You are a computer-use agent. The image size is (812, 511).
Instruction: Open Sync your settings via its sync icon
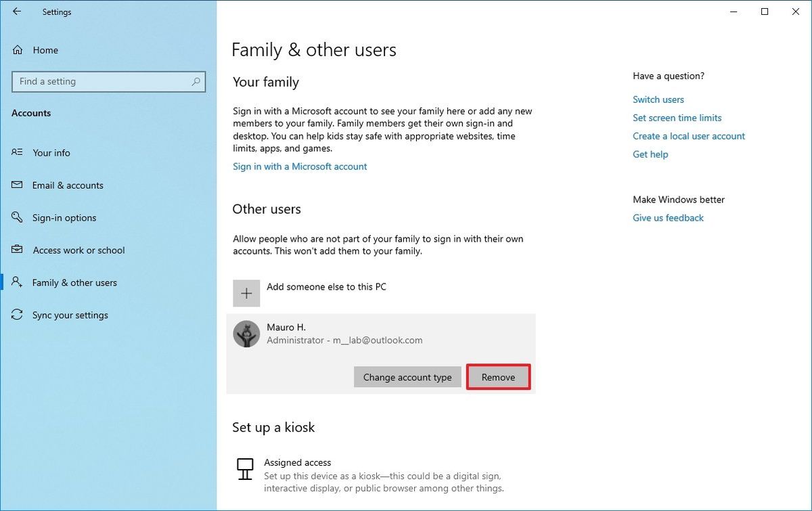pyautogui.click(x=17, y=315)
